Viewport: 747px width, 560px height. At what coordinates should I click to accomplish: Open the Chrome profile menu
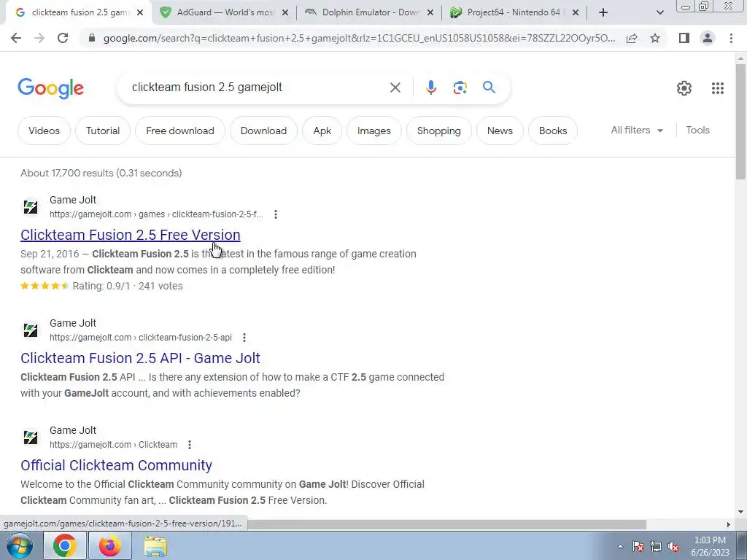click(708, 38)
